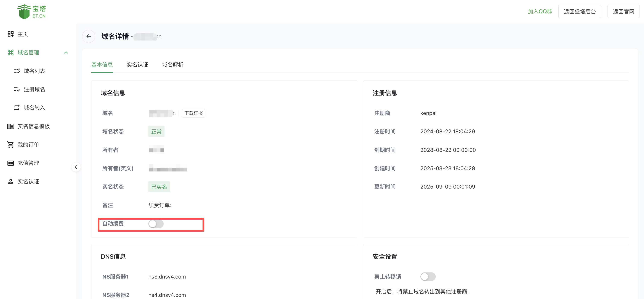
Task: Switch to the 实名认证 tab
Action: coord(137,65)
